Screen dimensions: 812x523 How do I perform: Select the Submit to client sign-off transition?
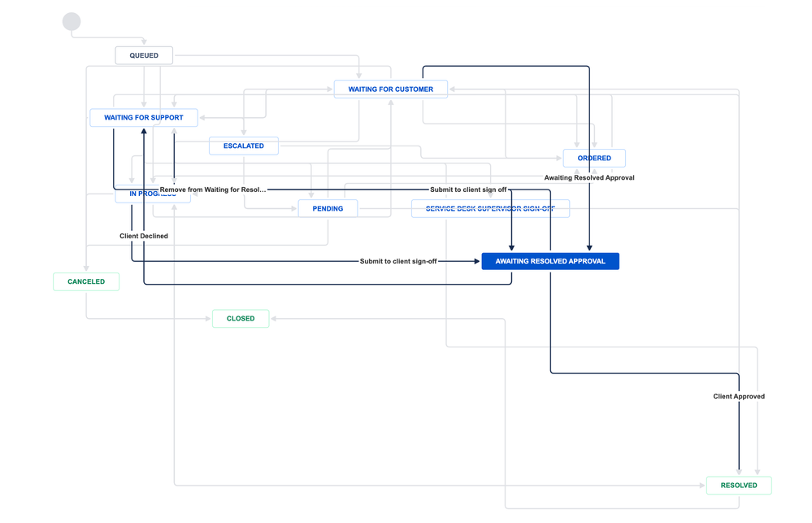click(398, 261)
